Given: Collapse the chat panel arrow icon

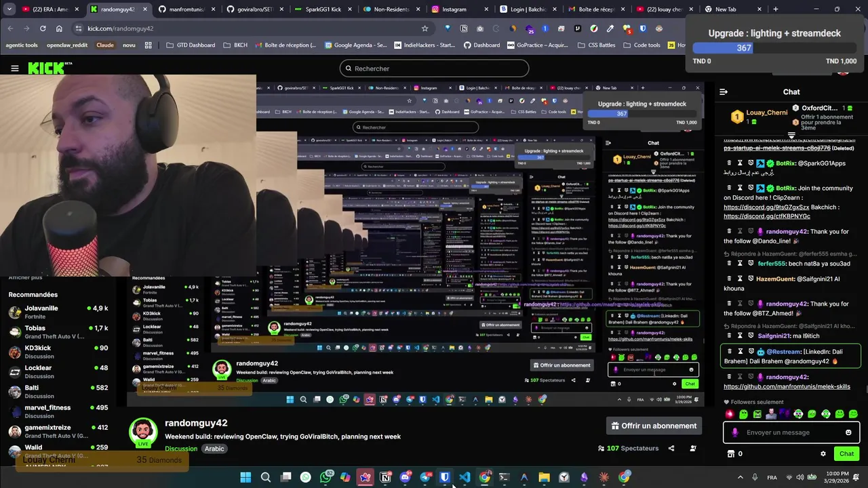Looking at the screenshot, I should 724,91.
